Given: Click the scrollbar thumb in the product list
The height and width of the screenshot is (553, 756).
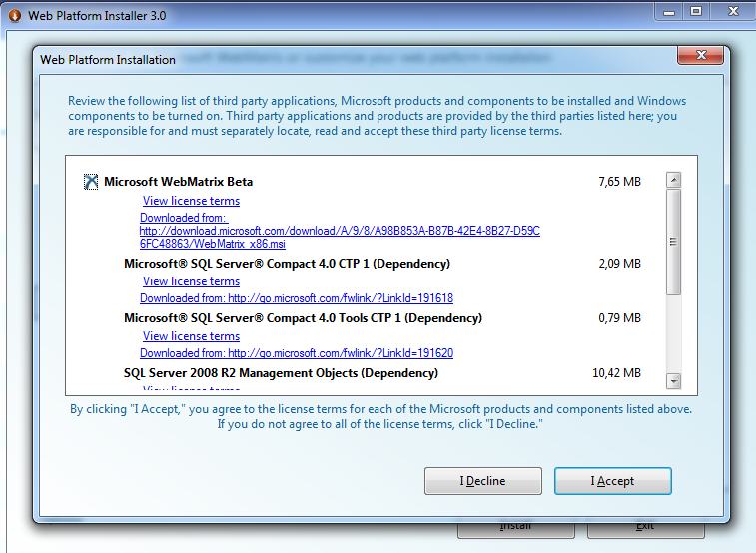Looking at the screenshot, I should 673,242.
